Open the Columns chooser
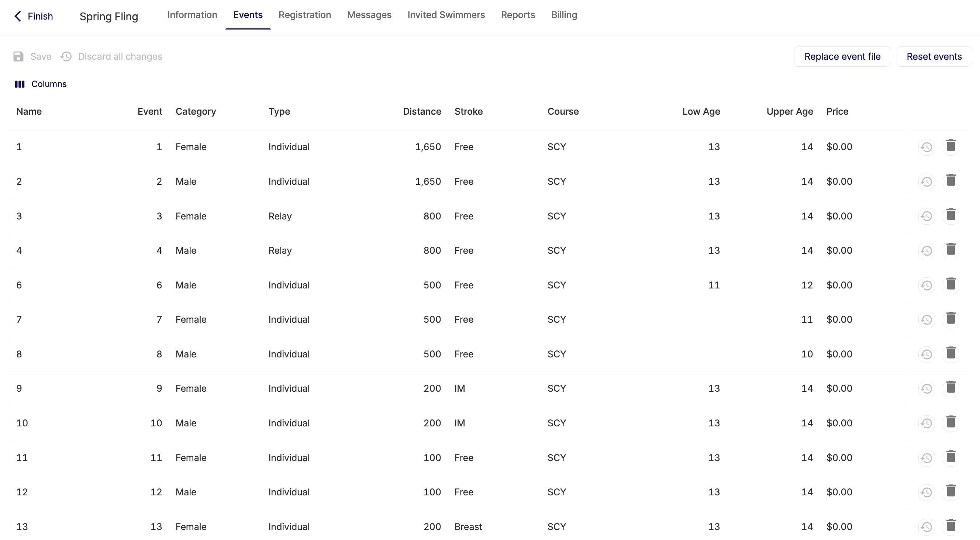This screenshot has height=540, width=980. click(40, 84)
